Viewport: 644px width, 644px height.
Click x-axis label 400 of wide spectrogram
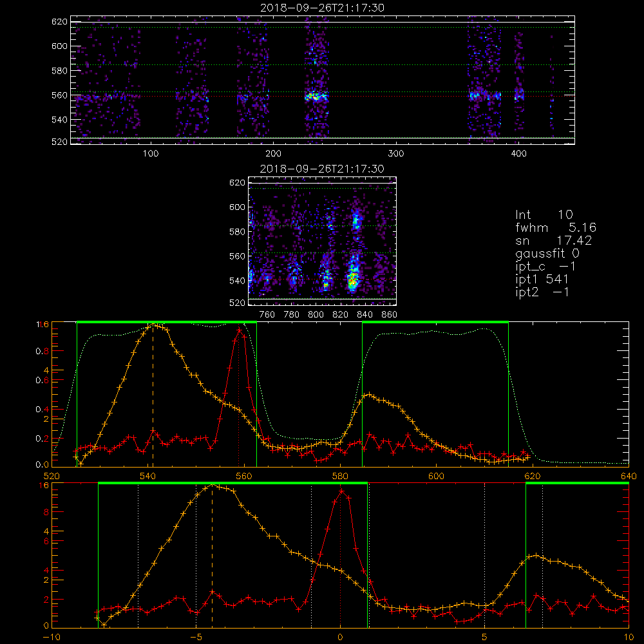[x=518, y=154]
